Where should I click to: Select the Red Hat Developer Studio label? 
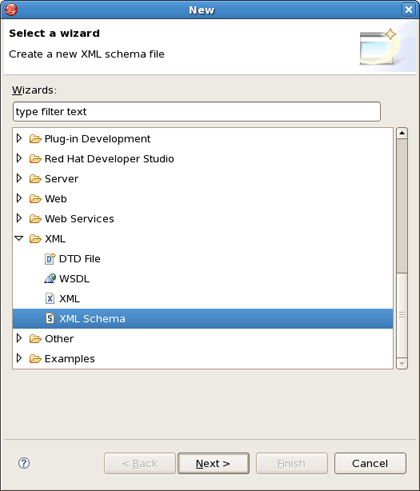tap(109, 159)
